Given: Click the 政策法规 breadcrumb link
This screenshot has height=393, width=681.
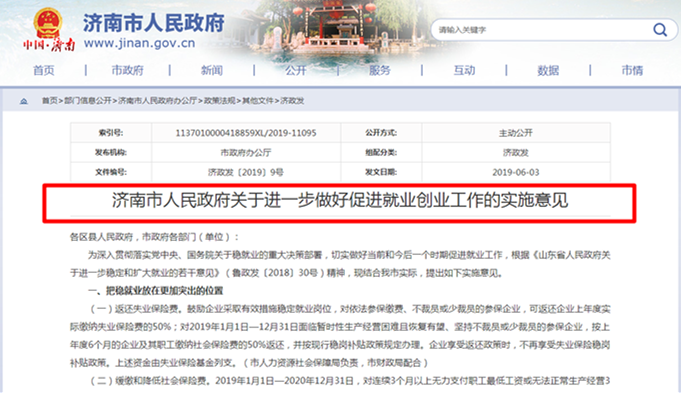Looking at the screenshot, I should 219,101.
